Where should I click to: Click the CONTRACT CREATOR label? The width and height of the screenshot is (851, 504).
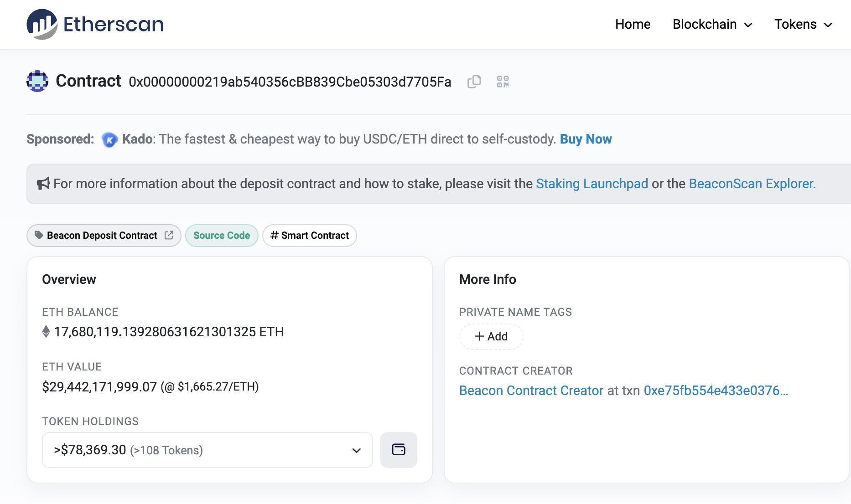(x=516, y=371)
